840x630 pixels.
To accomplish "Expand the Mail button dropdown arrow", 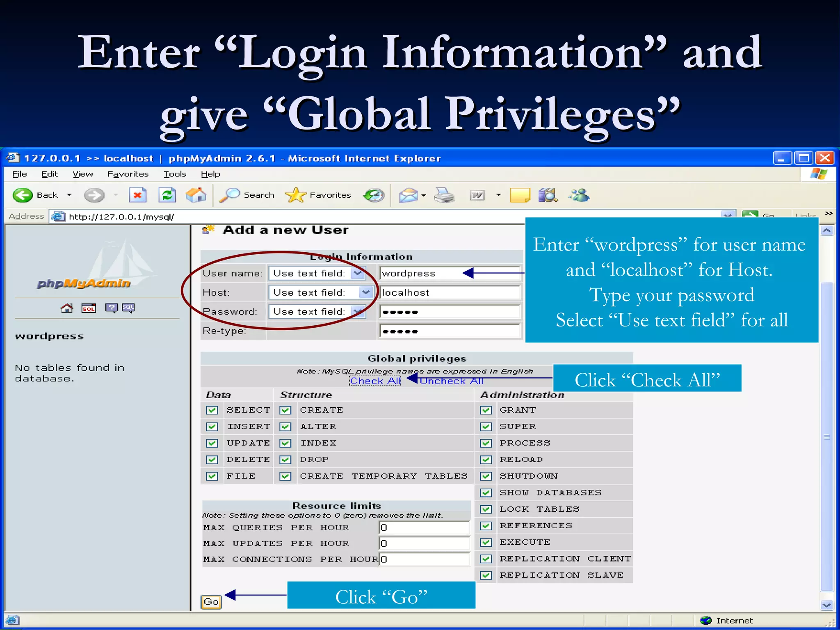I will [424, 196].
